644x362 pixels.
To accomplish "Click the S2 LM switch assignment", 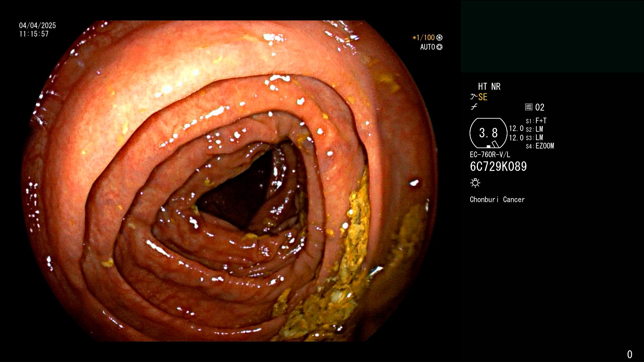I will point(535,129).
